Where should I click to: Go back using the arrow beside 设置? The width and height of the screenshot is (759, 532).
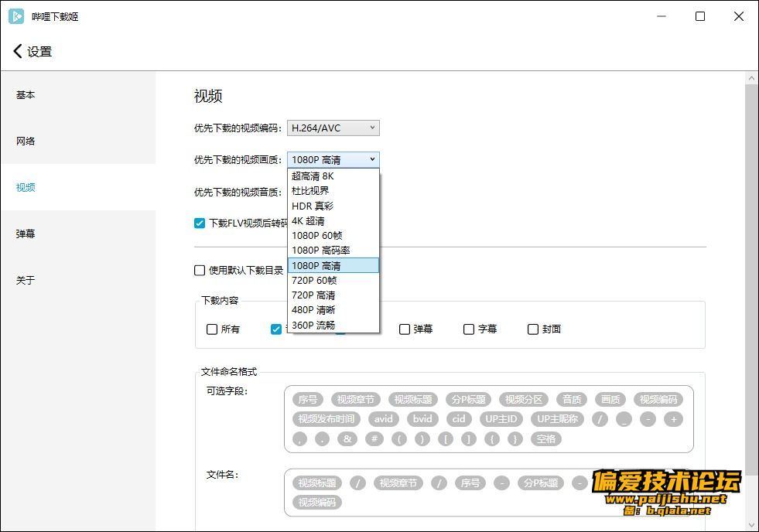[x=18, y=51]
